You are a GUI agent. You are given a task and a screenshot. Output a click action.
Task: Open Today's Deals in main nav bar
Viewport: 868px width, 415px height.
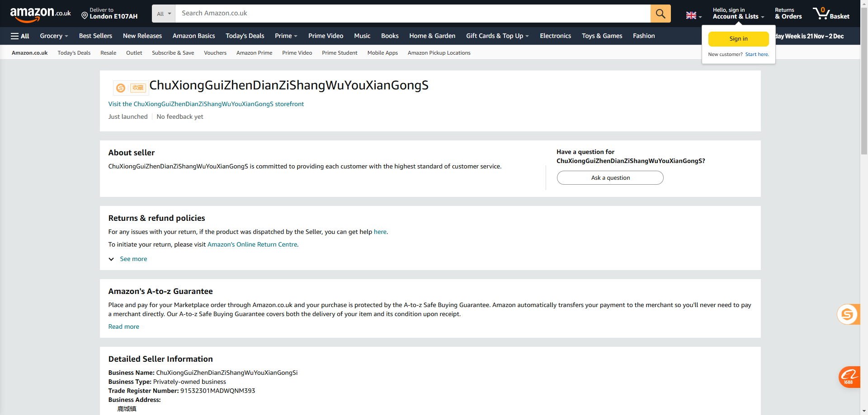coord(245,36)
